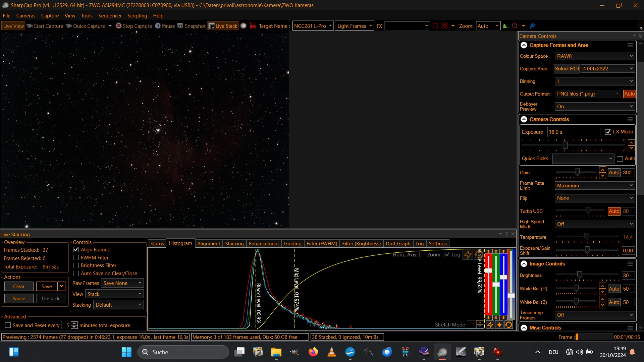The width and height of the screenshot is (644, 362).
Task: Collapse the Image Controls section
Action: (x=524, y=264)
